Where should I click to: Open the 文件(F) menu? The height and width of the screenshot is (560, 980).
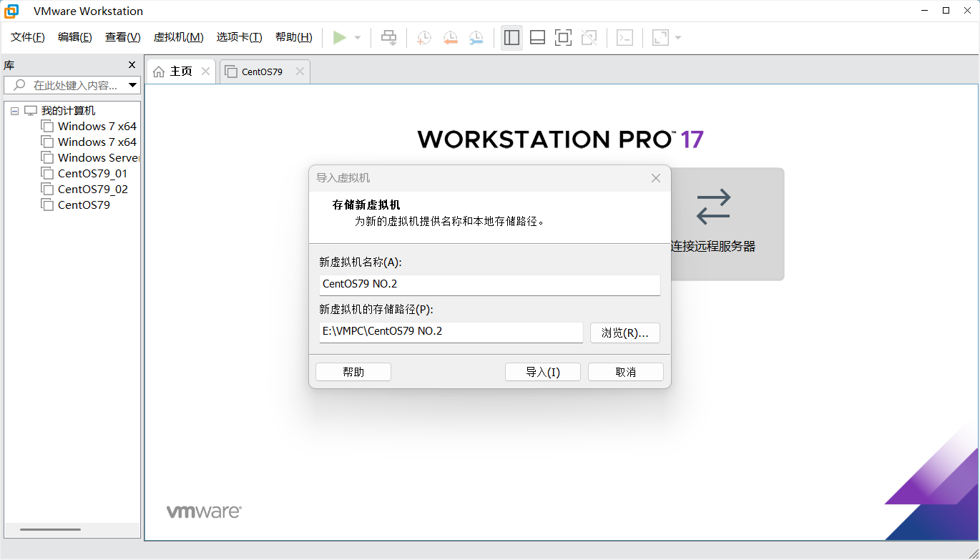pyautogui.click(x=28, y=37)
